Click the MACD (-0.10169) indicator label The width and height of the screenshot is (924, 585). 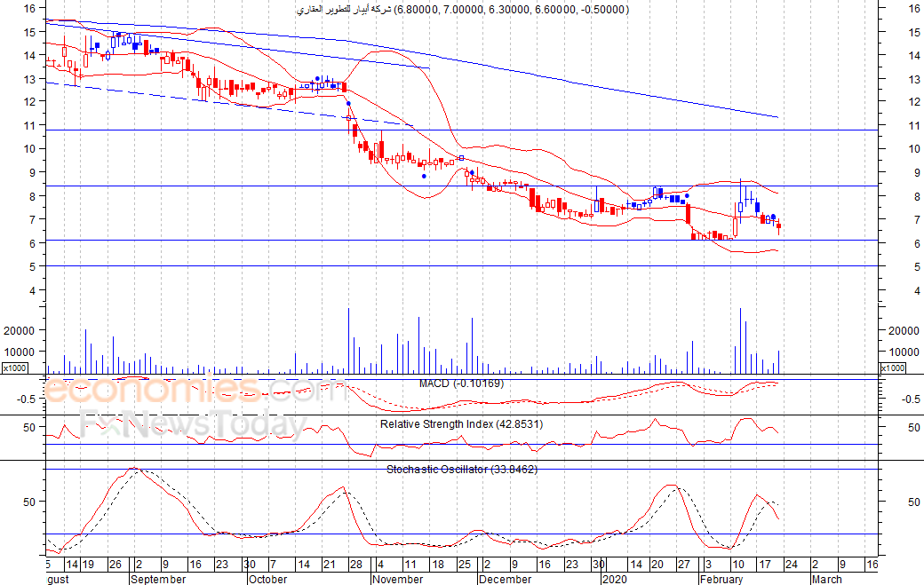click(x=461, y=383)
